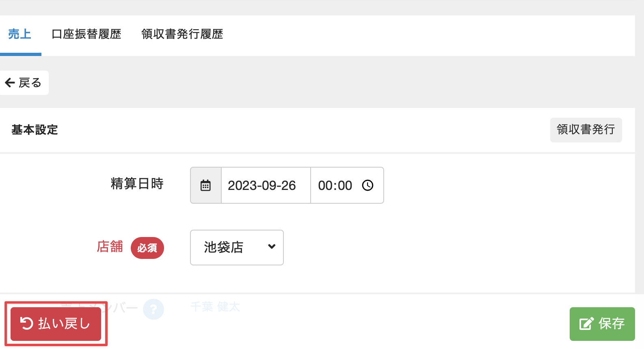This screenshot has width=644, height=349.
Task: Click the red 店舗 field label
Action: click(110, 247)
